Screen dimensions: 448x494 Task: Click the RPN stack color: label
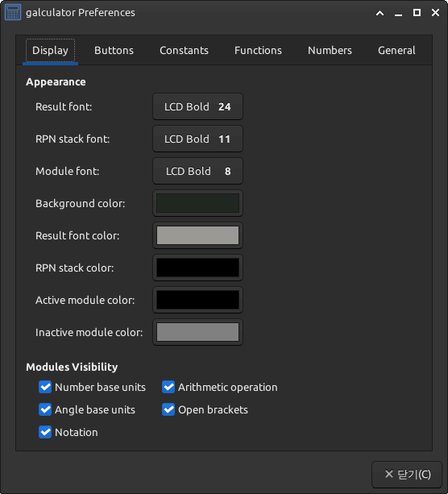click(x=75, y=268)
